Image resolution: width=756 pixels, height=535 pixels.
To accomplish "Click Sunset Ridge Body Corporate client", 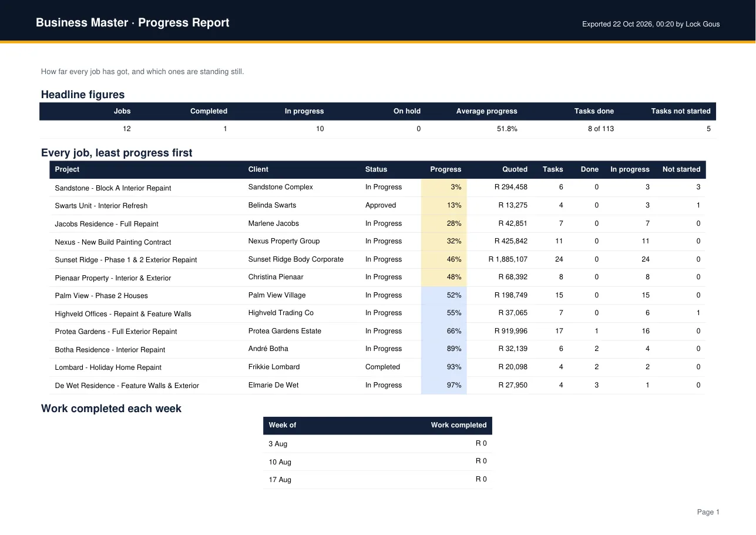I will 296,259.
